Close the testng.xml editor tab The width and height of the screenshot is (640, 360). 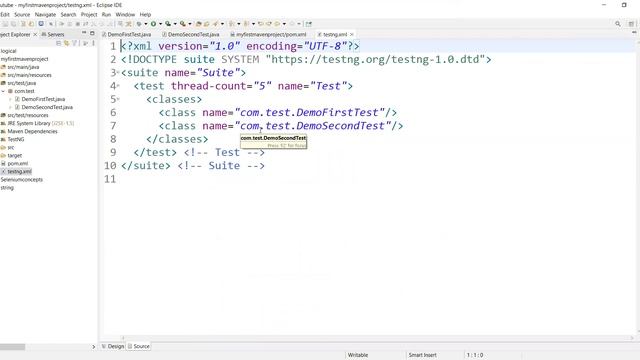351,34
